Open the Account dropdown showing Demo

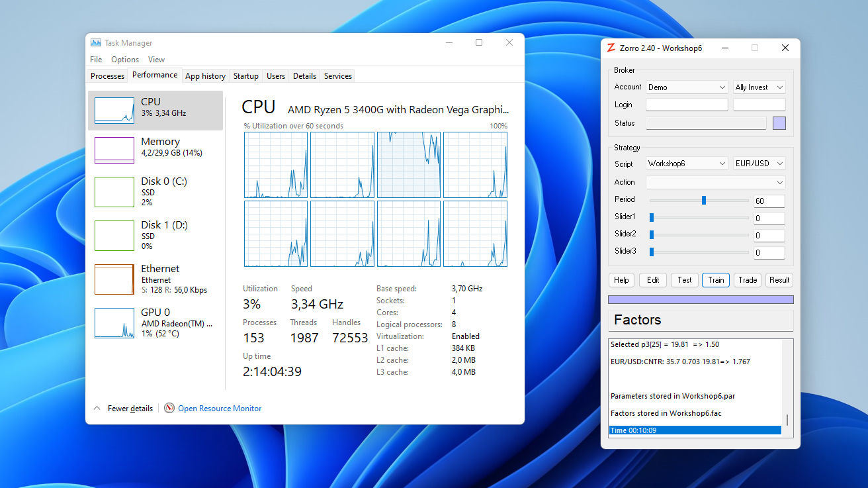[x=687, y=87]
